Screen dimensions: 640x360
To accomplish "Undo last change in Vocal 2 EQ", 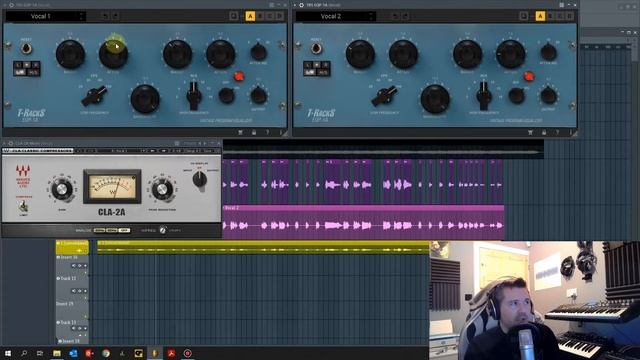I will pos(395,16).
